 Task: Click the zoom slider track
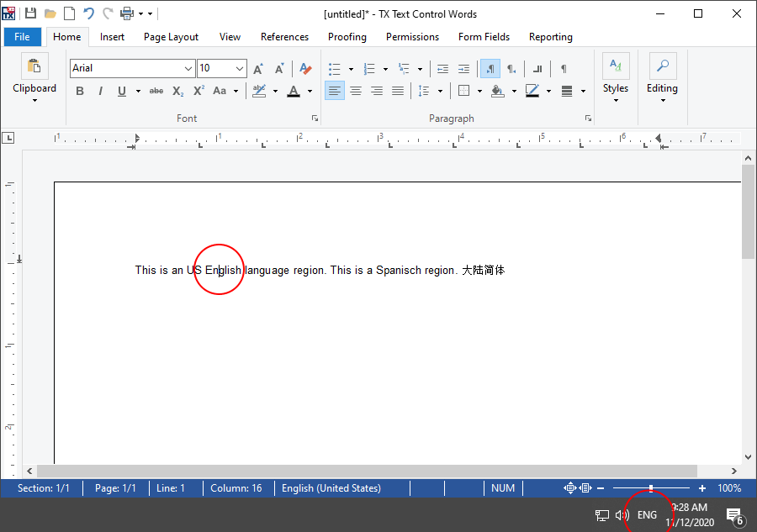[651, 488]
